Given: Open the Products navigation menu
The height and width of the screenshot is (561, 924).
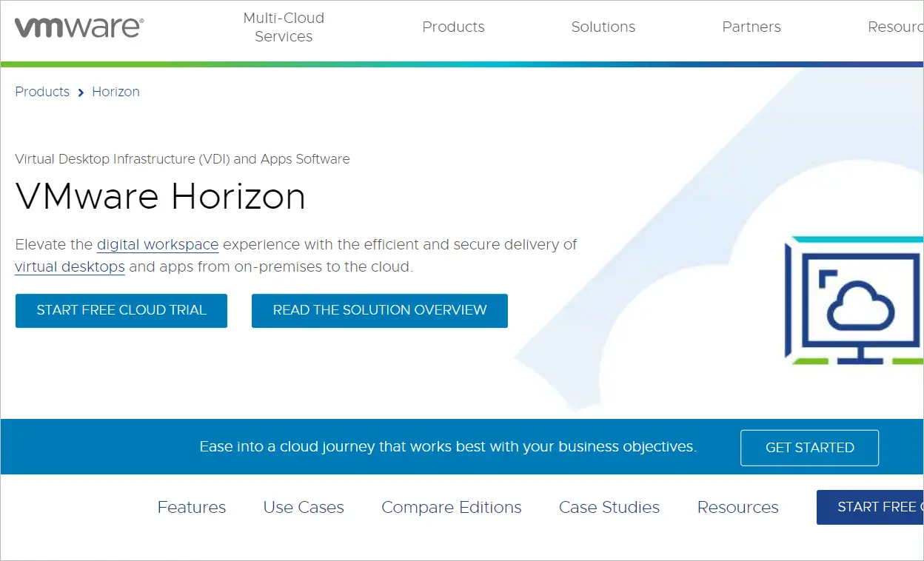Looking at the screenshot, I should point(453,27).
